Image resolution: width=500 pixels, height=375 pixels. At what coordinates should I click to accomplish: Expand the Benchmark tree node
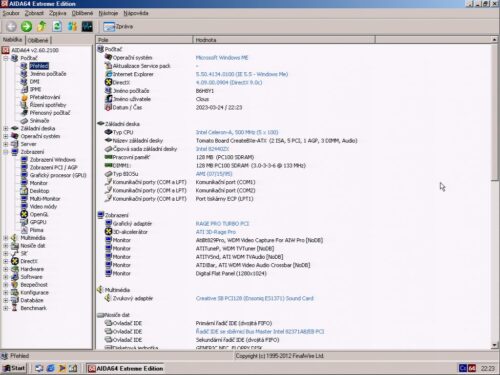pos(6,308)
